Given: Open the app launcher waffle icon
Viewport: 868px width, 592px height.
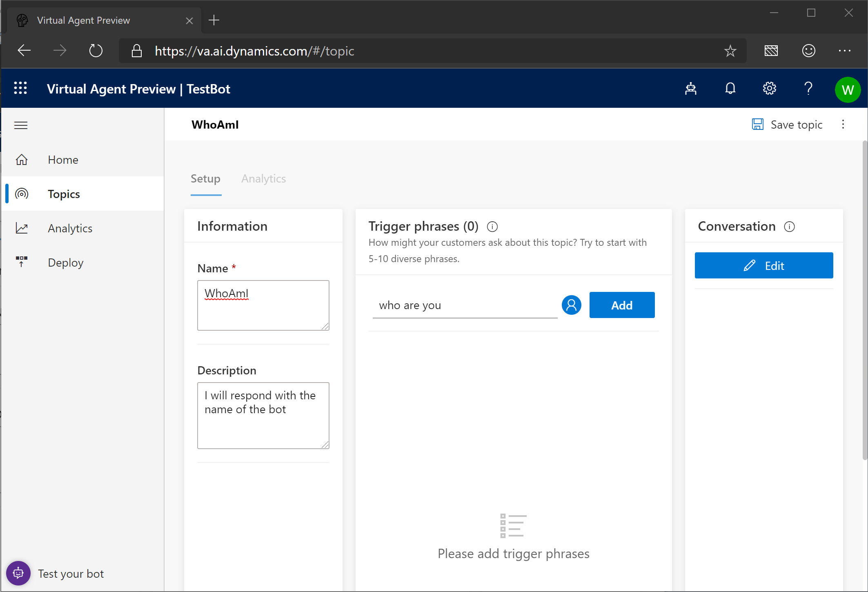Looking at the screenshot, I should click(x=20, y=89).
